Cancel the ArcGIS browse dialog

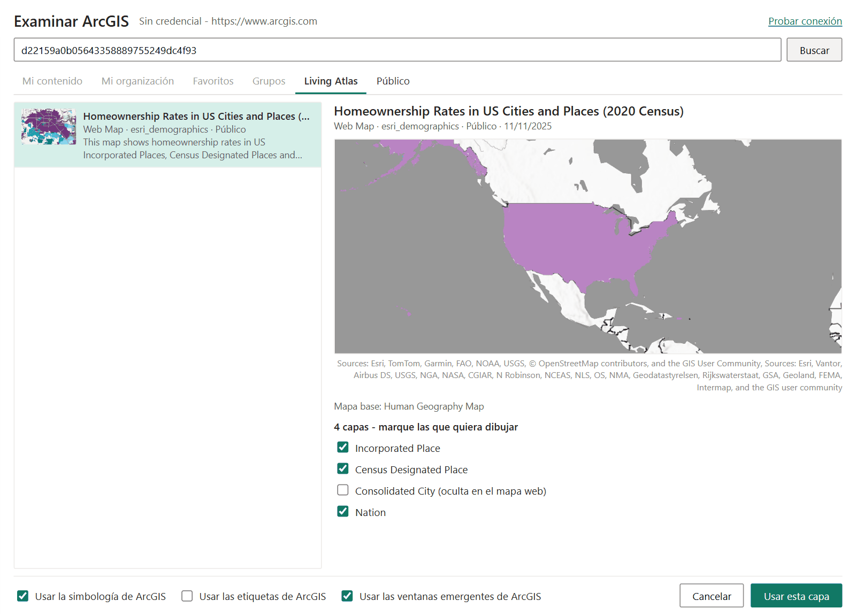(x=712, y=596)
